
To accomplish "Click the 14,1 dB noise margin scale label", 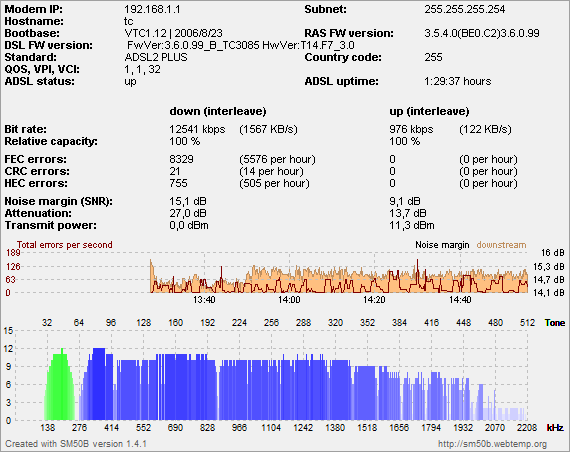I will pyautogui.click(x=549, y=292).
